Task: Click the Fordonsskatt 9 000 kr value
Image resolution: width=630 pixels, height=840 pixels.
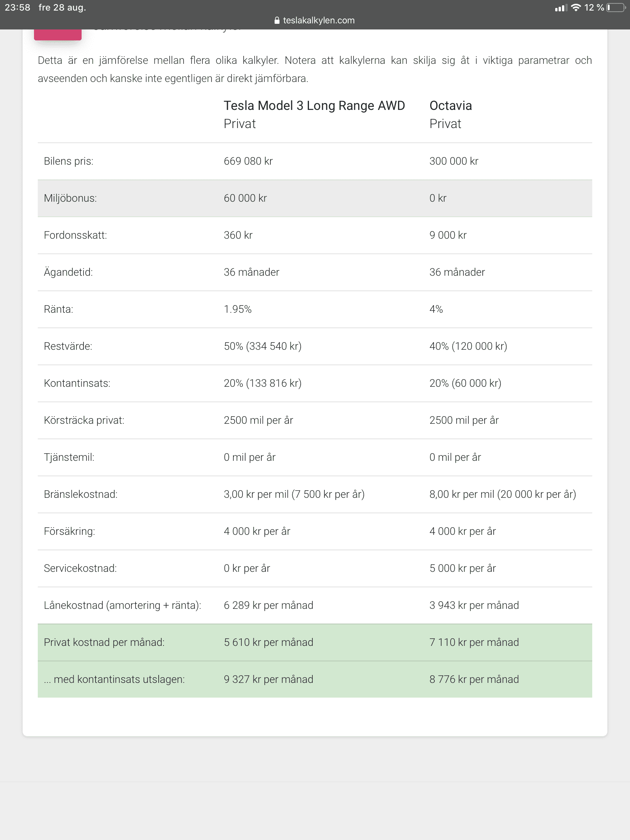Action: (448, 235)
